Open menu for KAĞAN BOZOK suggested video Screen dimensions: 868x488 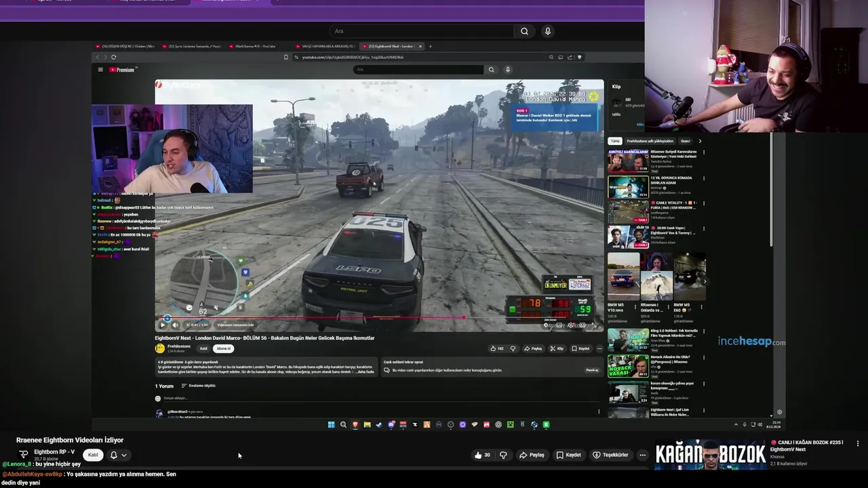[x=858, y=443]
